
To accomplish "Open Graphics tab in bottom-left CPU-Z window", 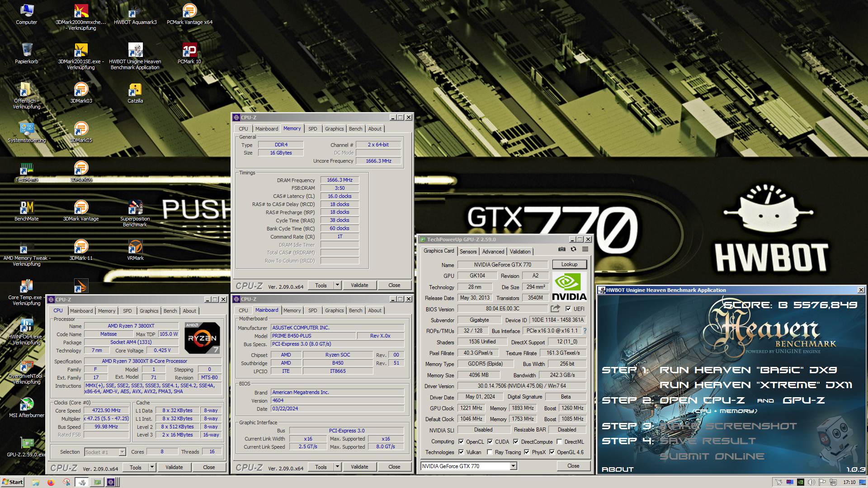I will [x=149, y=311].
